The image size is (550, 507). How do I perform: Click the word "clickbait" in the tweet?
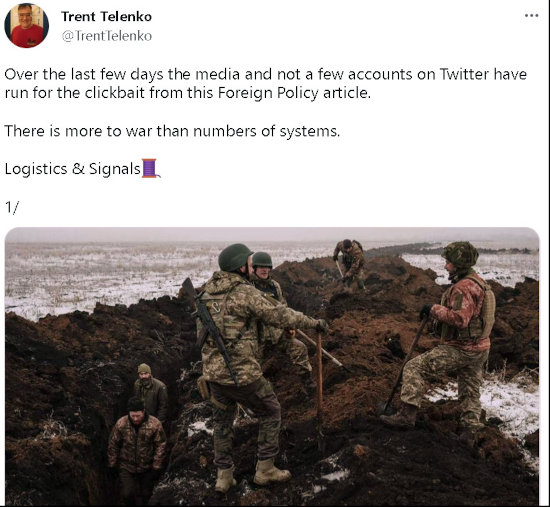(115, 93)
